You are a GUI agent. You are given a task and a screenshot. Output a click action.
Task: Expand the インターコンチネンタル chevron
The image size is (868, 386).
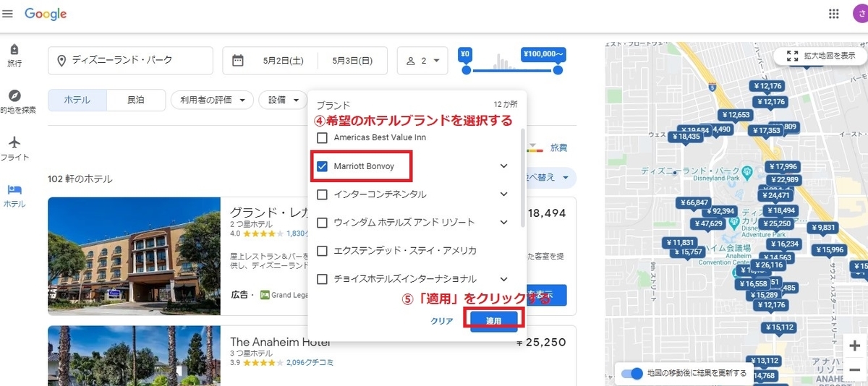[504, 194]
